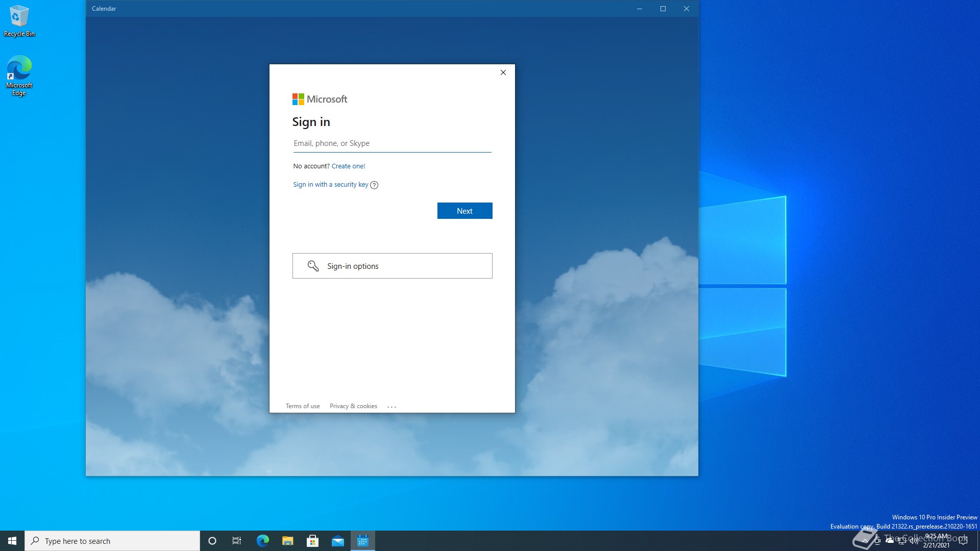Minimize the Calendar window
The image size is (980, 551).
click(x=640, y=9)
